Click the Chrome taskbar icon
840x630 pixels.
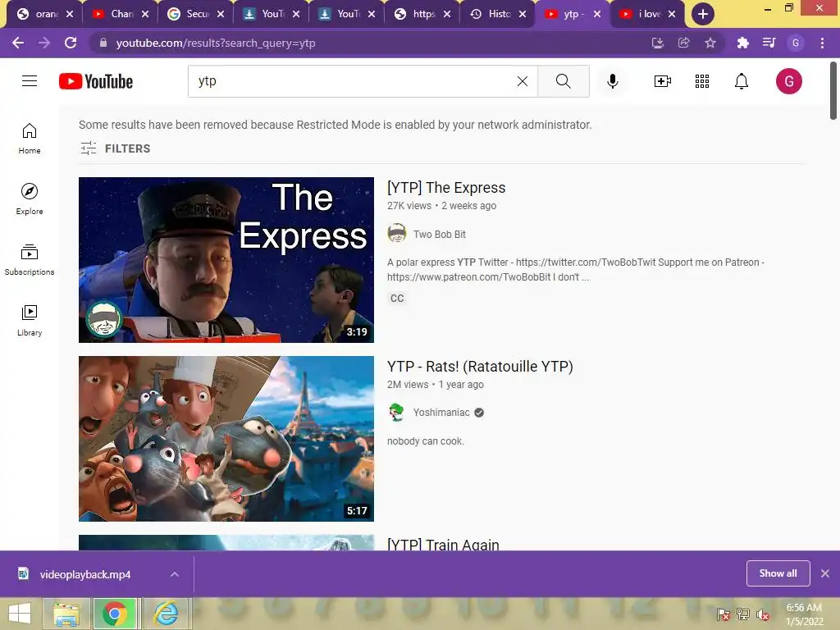pos(115,614)
